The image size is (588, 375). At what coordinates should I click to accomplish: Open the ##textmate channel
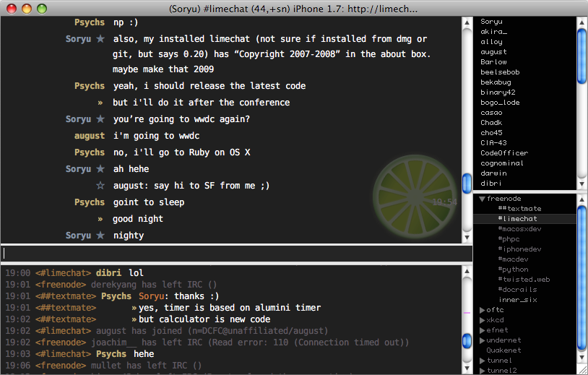click(x=519, y=209)
